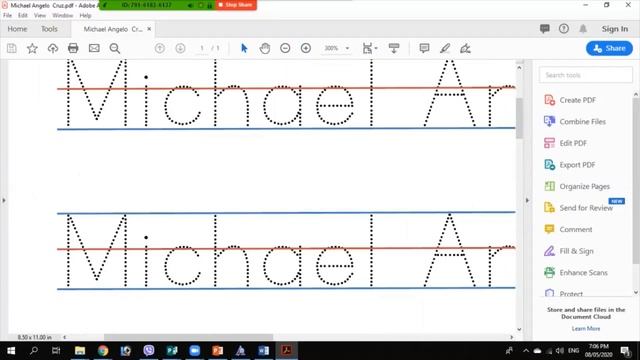Open the View menu
640x360 pixels.
pyautogui.click(x=40, y=16)
